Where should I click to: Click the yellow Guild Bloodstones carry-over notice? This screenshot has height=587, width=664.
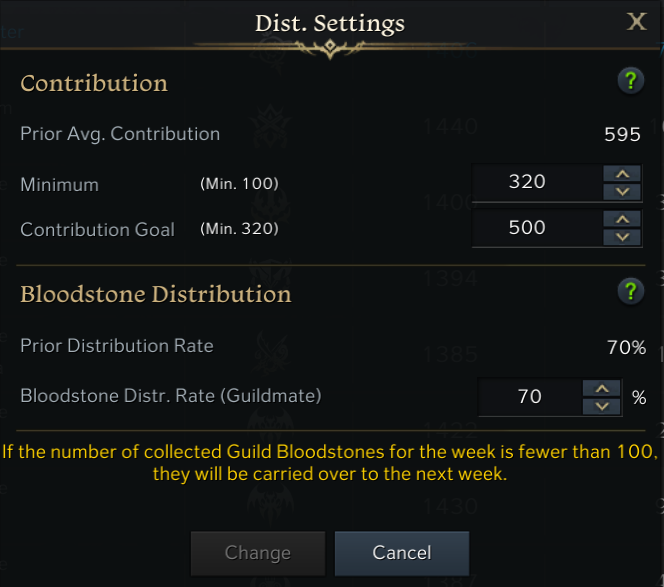click(x=330, y=462)
